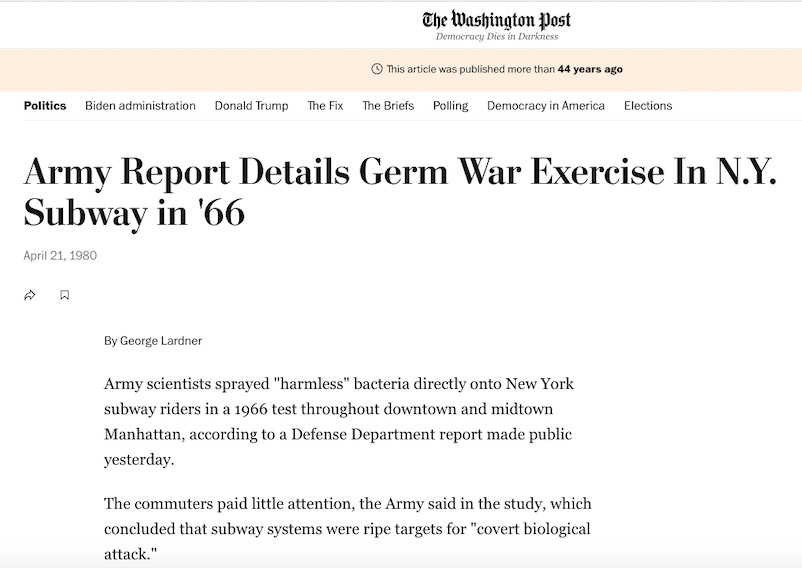Open Democracy in America section
The image size is (802, 568).
click(x=546, y=106)
